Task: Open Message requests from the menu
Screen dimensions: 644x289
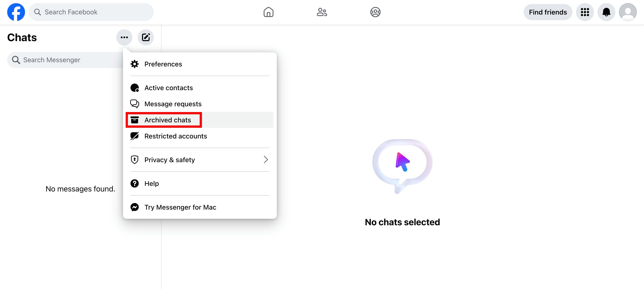Action: pyautogui.click(x=173, y=104)
